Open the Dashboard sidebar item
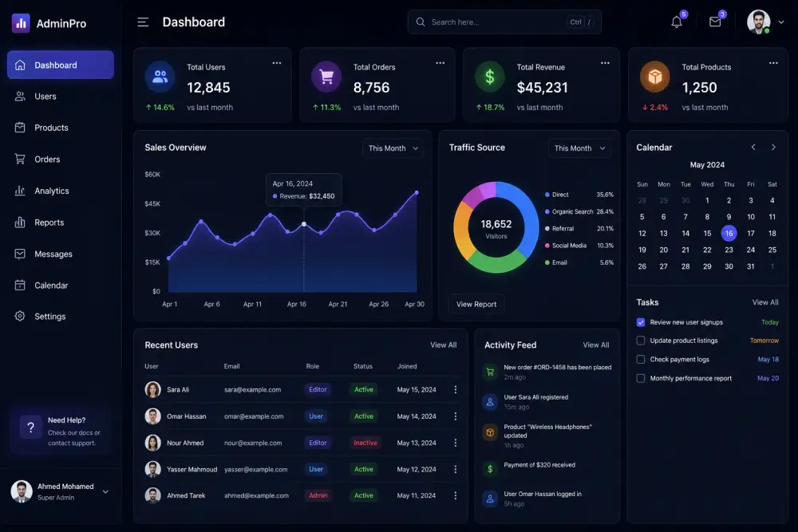 pos(61,65)
